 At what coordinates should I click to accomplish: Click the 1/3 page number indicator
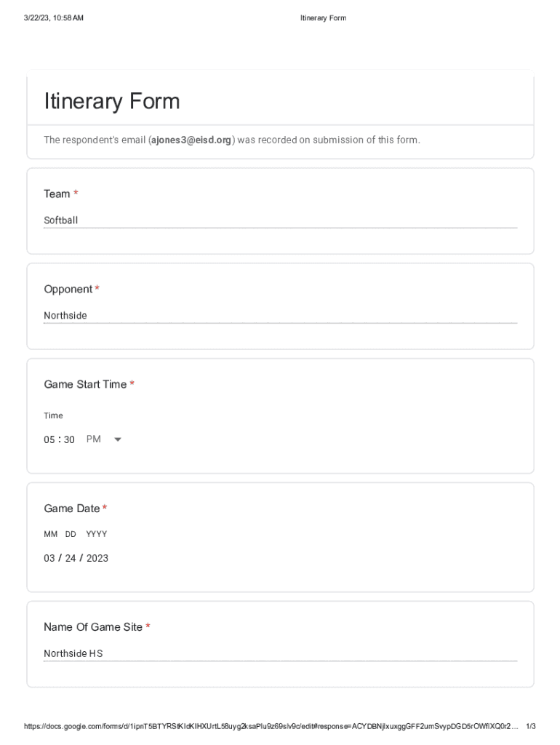[531, 726]
